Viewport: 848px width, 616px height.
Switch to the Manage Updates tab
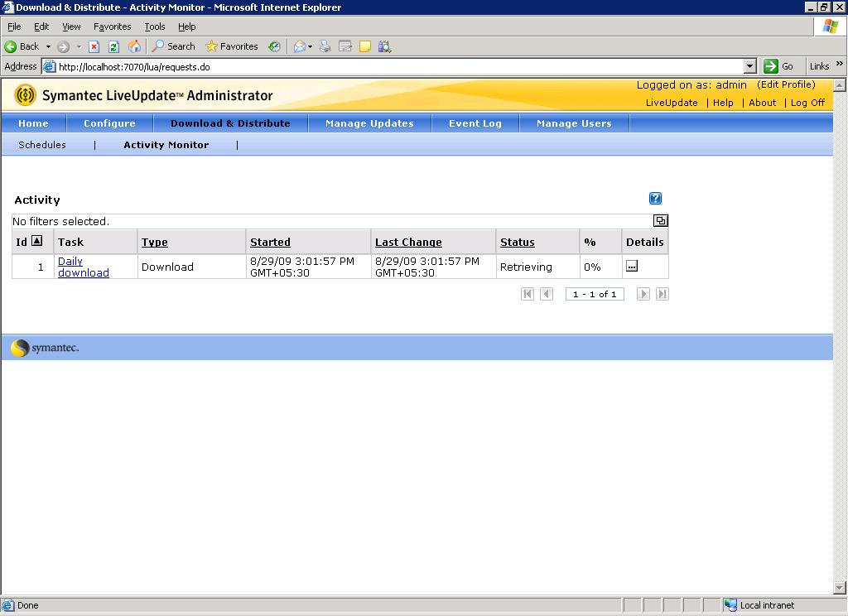point(369,123)
